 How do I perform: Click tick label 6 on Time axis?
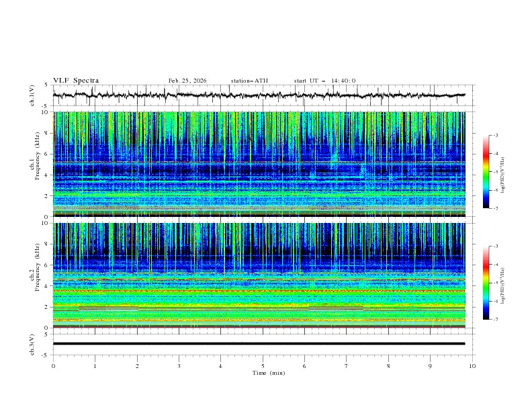304,366
